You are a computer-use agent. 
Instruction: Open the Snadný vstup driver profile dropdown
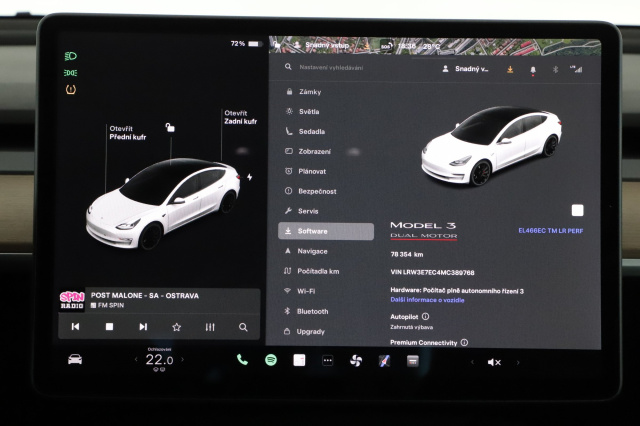point(465,69)
